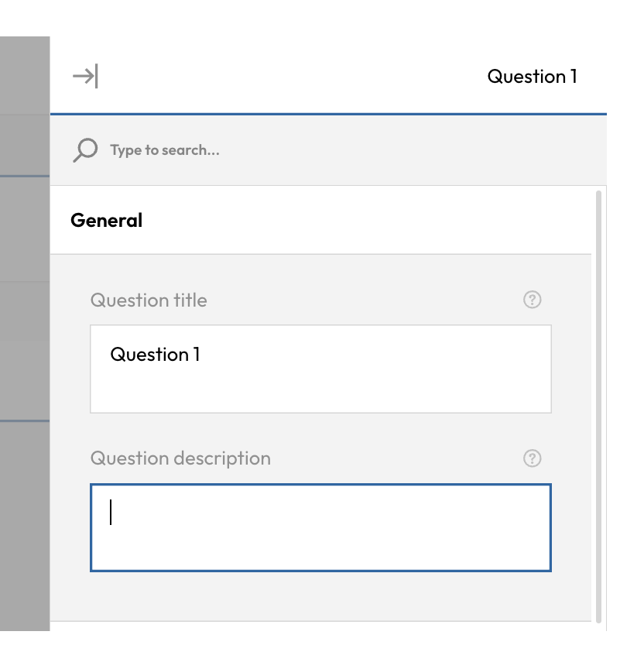The image size is (644, 652).
Task: Collapse the property panel using the arrow icon
Action: pyautogui.click(x=85, y=76)
